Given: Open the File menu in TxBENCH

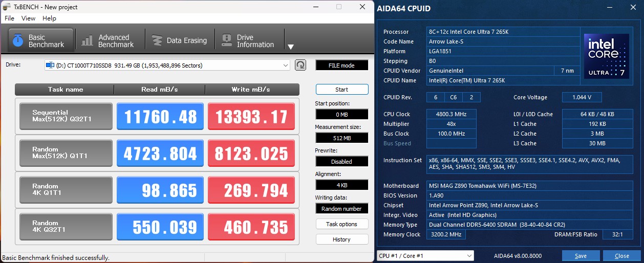Looking at the screenshot, I should pos(9,18).
